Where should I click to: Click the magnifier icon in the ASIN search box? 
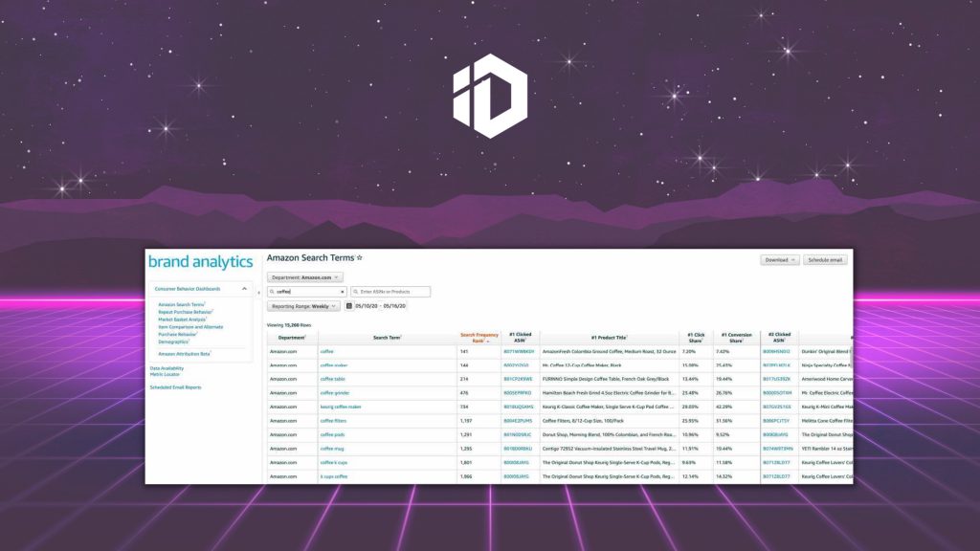pyautogui.click(x=356, y=292)
